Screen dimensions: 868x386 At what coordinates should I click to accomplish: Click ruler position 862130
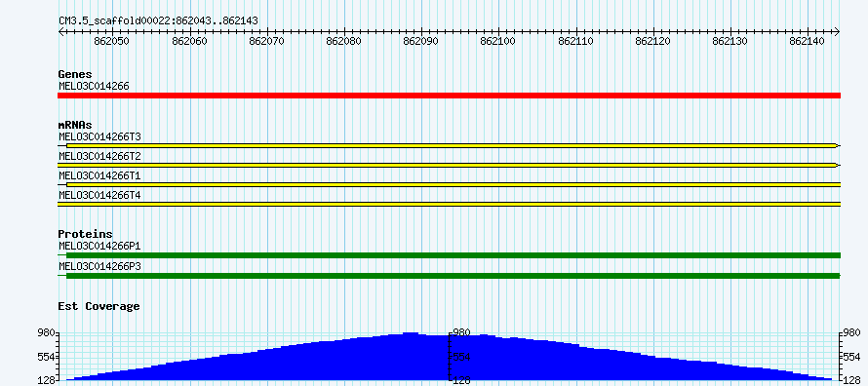730,42
